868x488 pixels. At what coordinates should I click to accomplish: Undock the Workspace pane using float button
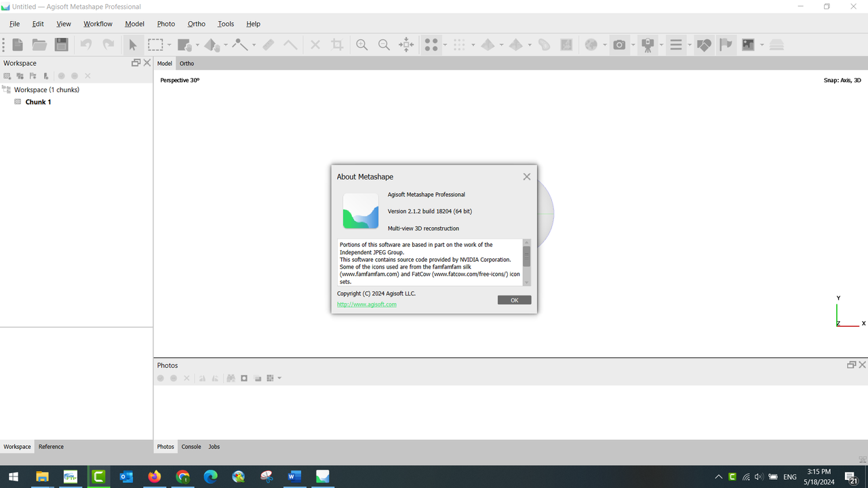tap(136, 62)
